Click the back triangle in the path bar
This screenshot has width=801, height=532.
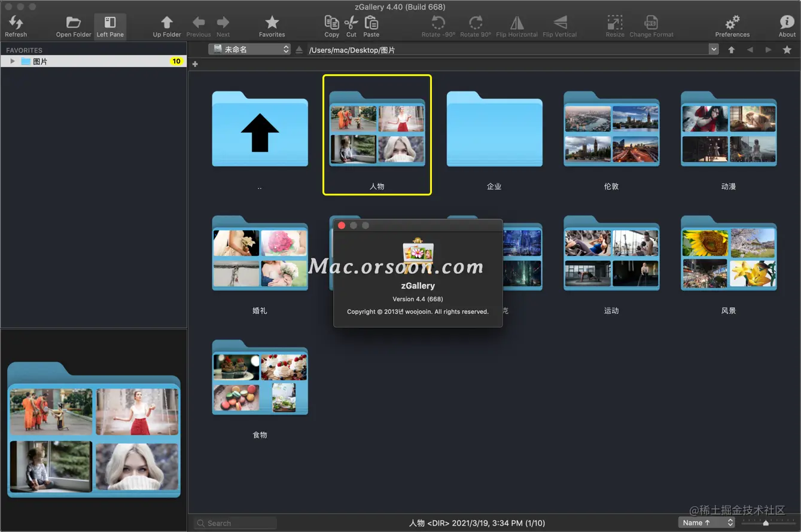750,50
